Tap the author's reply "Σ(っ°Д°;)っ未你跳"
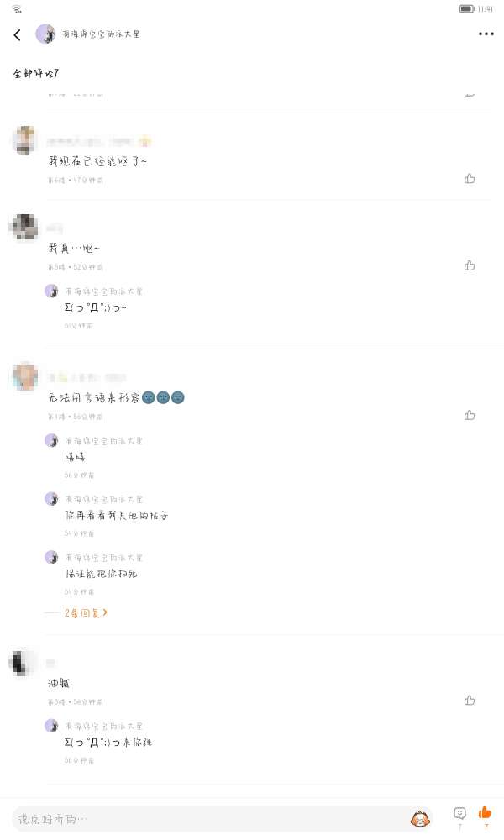The image size is (504, 840). [x=108, y=743]
